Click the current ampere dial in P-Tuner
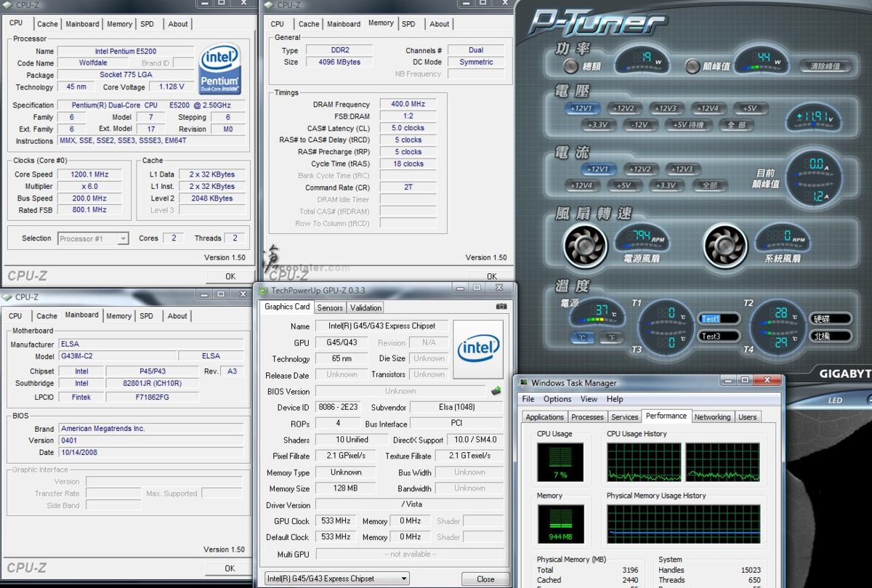The height and width of the screenshot is (588, 872). click(815, 179)
